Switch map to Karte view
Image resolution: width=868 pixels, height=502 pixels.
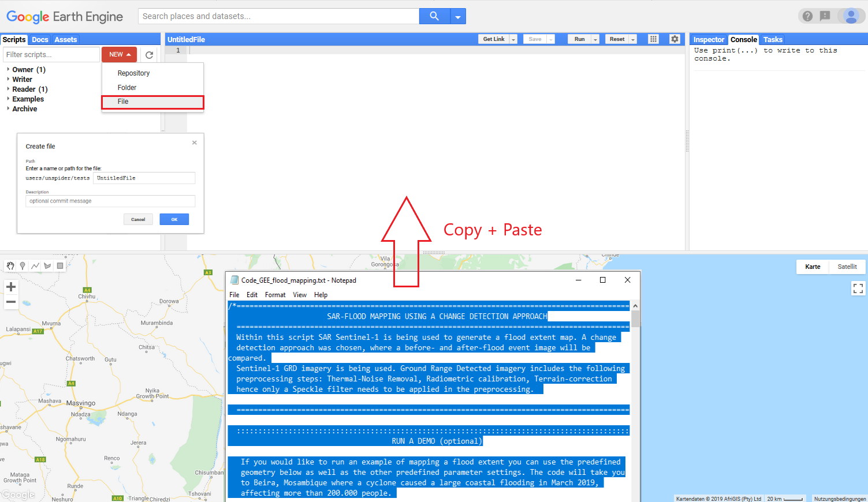pyautogui.click(x=813, y=267)
